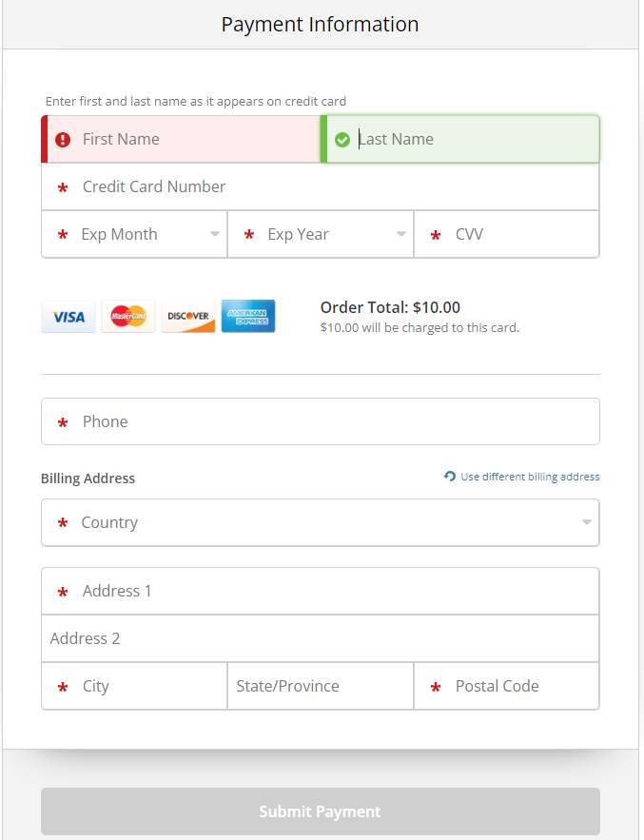The height and width of the screenshot is (840, 644).
Task: Click the American Express logo
Action: tap(248, 317)
